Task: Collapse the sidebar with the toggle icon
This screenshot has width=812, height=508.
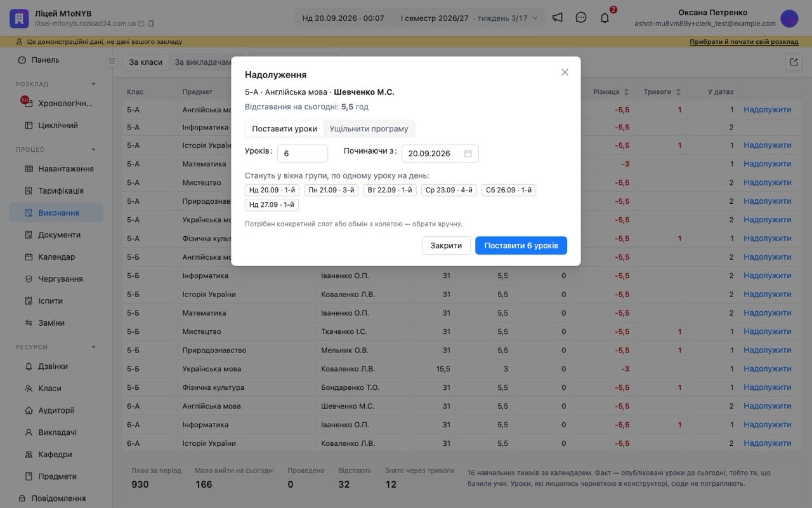Action: point(112,61)
